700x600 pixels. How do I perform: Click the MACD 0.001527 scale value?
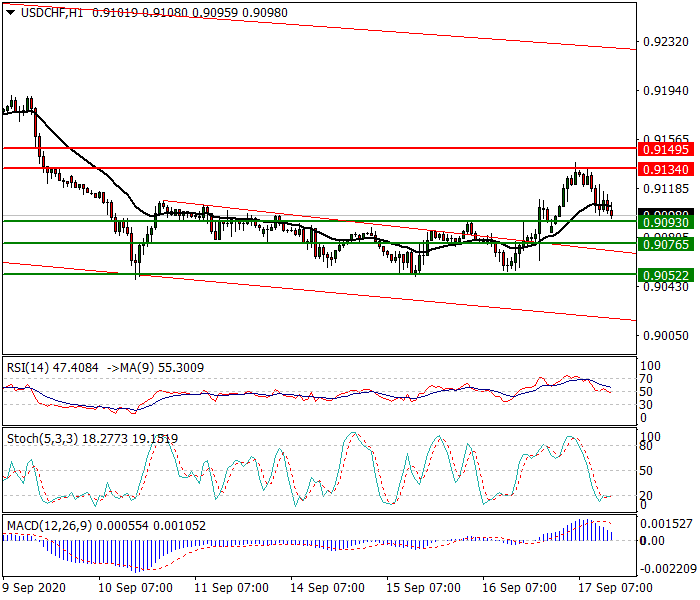coord(667,524)
